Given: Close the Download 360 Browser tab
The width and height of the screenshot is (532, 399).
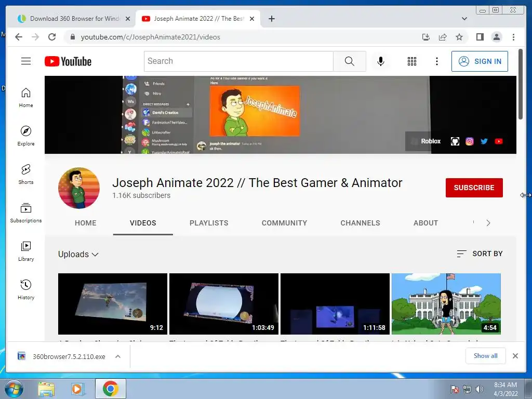Looking at the screenshot, I should [x=128, y=19].
